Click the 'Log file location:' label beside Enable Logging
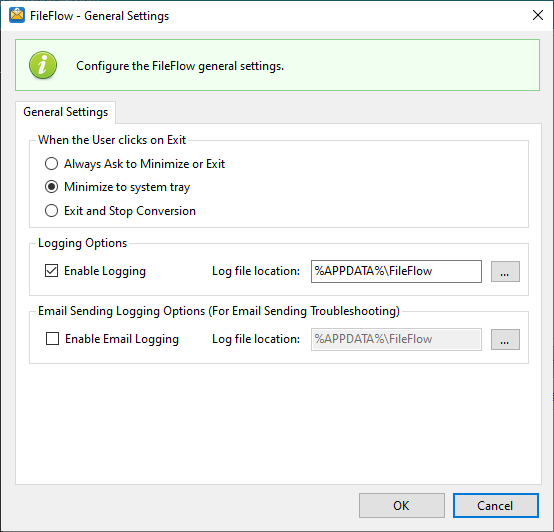This screenshot has width=554, height=532. click(256, 271)
